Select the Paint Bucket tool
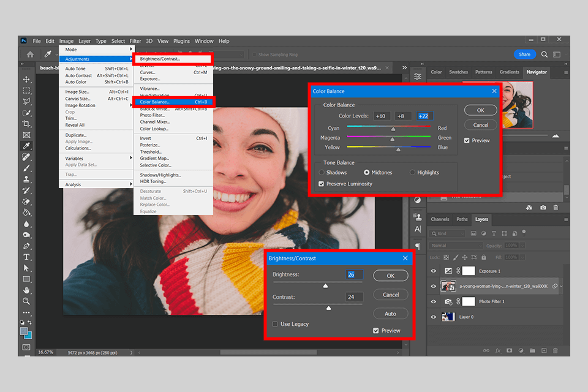The width and height of the screenshot is (588, 392). tap(26, 213)
